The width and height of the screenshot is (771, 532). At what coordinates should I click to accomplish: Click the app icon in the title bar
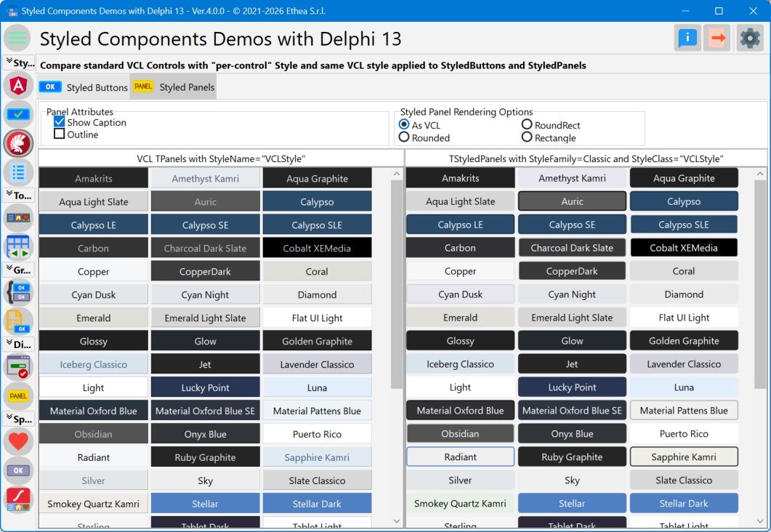[x=11, y=11]
